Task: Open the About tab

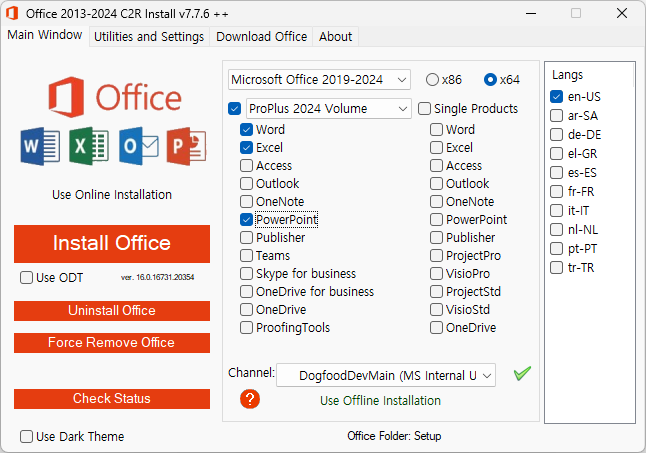Action: coord(335,37)
